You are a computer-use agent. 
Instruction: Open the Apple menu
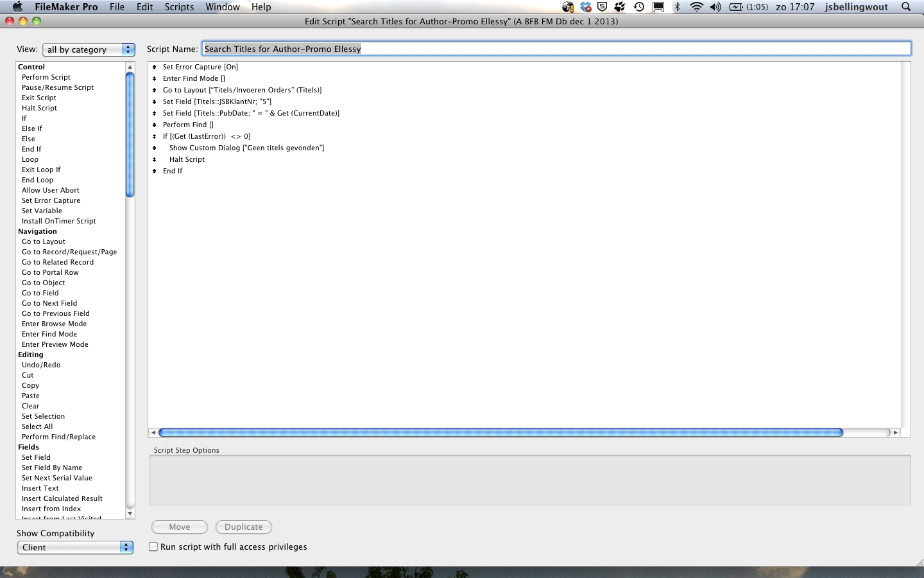click(x=17, y=6)
